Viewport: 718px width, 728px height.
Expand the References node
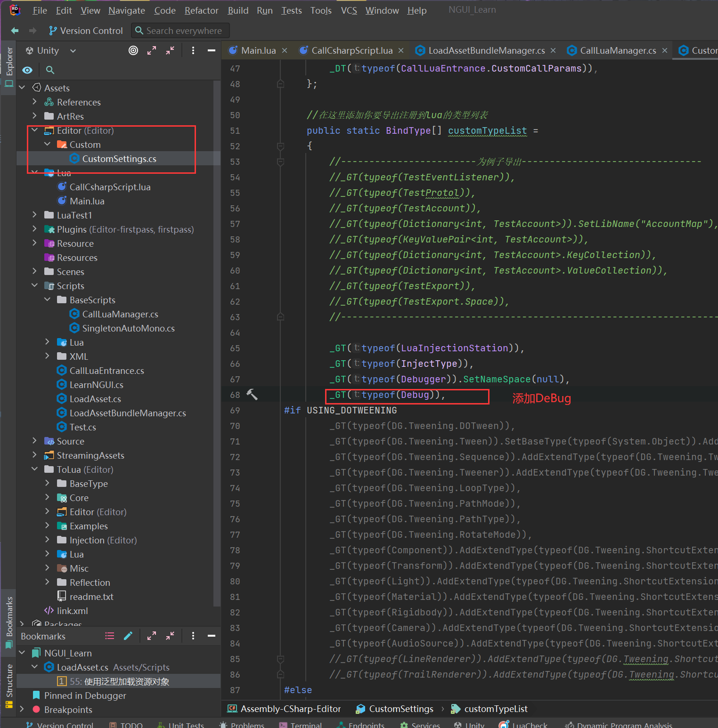35,102
